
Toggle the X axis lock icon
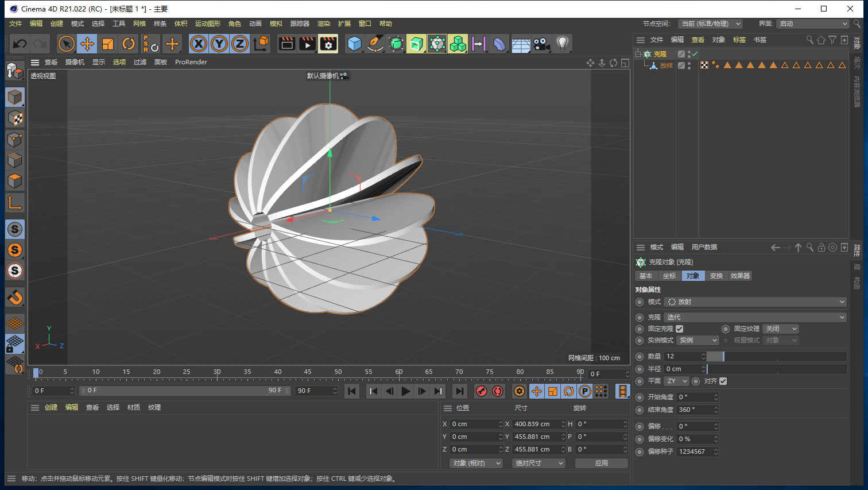click(x=198, y=44)
